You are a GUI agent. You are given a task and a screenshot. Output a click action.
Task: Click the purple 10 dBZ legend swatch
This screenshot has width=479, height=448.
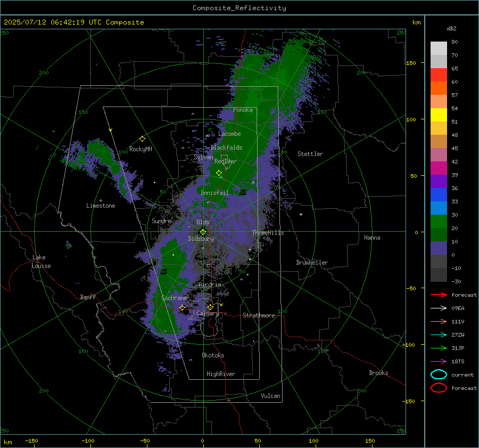pos(439,248)
